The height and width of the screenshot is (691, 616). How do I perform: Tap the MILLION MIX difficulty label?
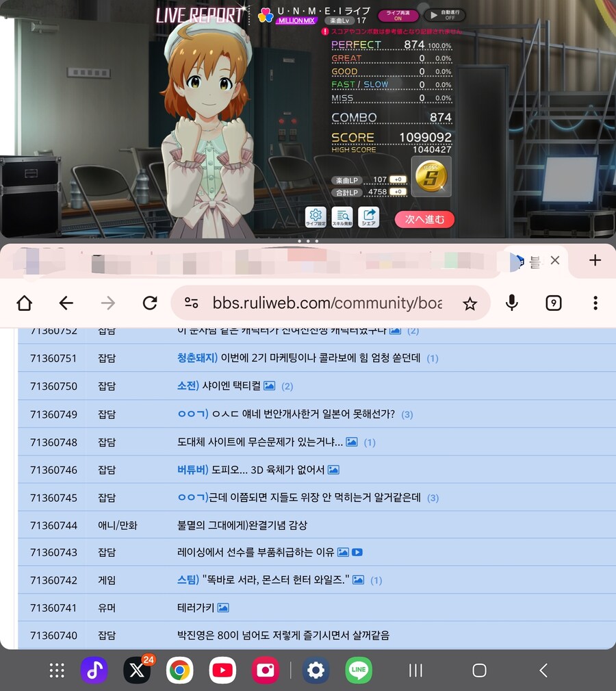click(296, 21)
